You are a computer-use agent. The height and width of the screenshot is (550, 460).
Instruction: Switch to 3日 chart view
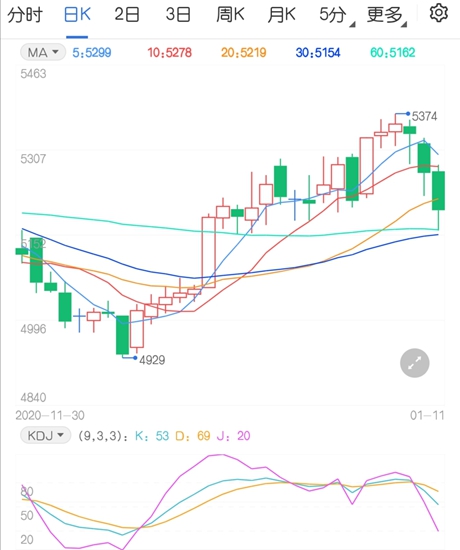[x=178, y=15]
